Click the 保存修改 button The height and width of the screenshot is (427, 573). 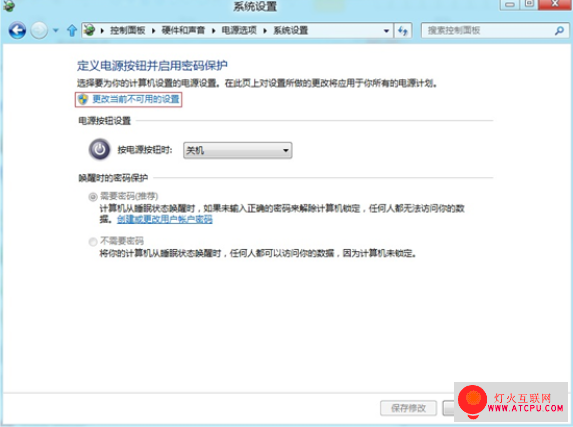[x=409, y=408]
